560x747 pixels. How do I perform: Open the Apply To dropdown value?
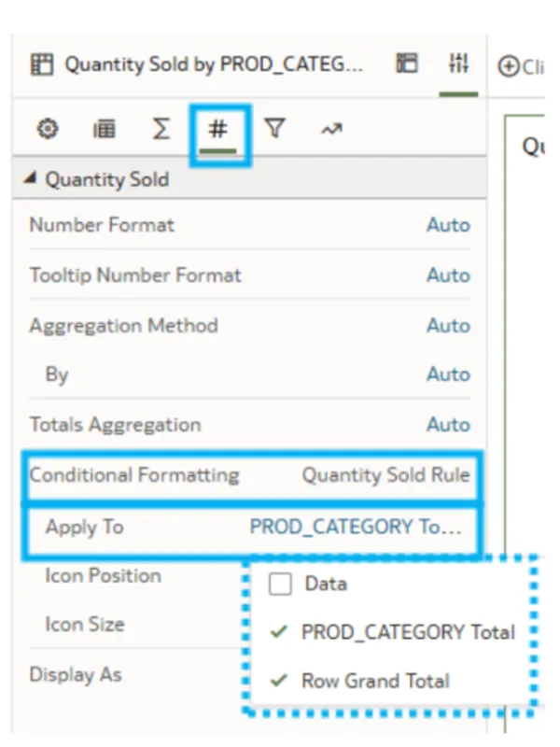356,527
